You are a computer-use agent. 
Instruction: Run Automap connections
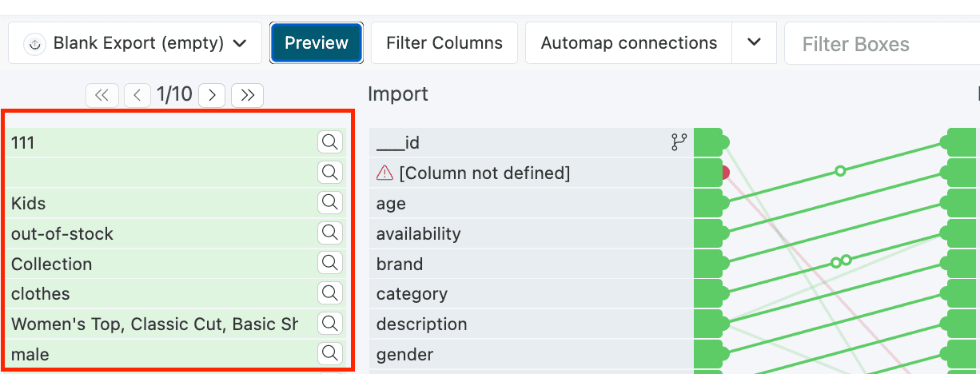click(x=628, y=43)
